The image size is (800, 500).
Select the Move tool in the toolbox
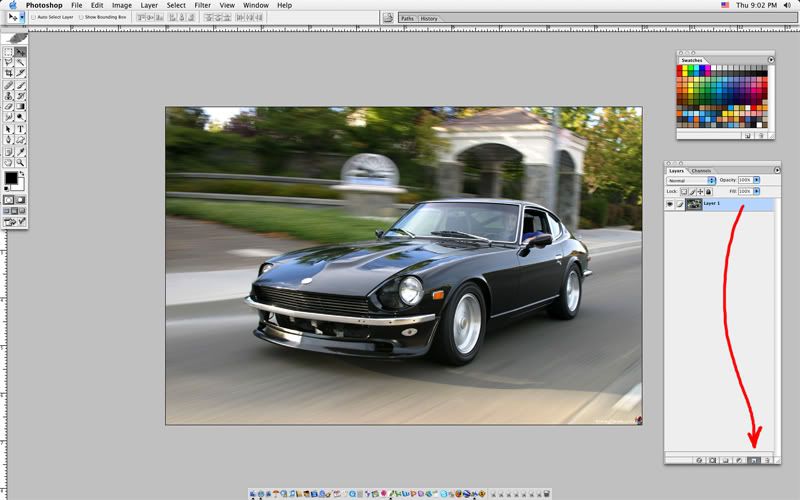point(20,52)
